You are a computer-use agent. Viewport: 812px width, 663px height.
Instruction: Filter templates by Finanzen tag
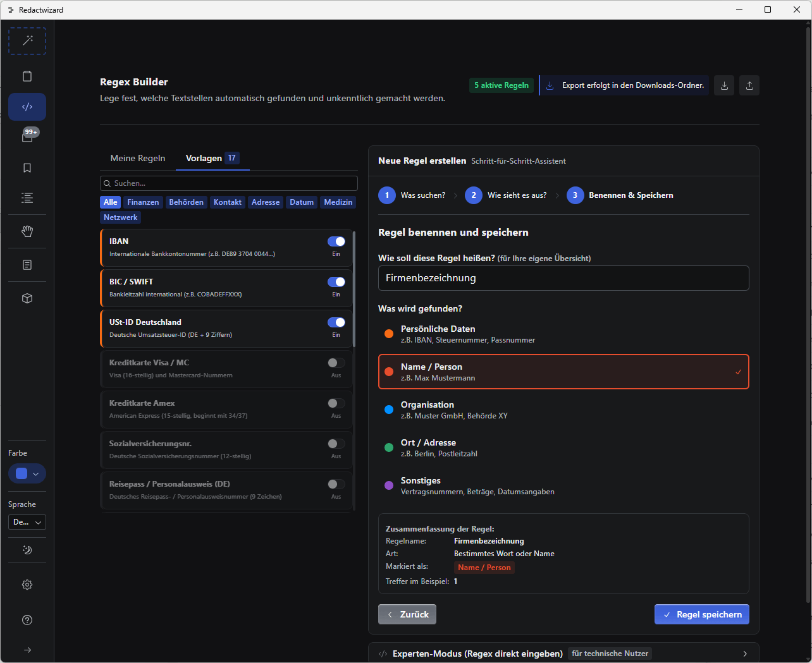[143, 202]
